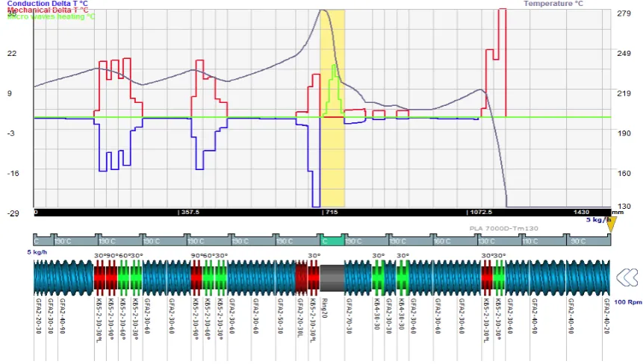643x364 pixels.
Task: Select the red kneading block beside Ring20
Action: point(314,278)
